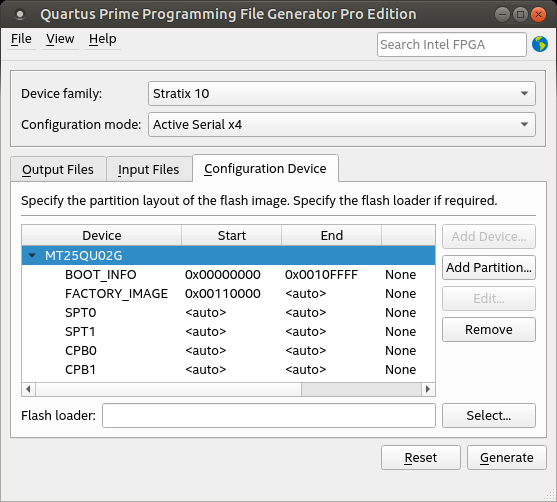Image resolution: width=557 pixels, height=502 pixels.
Task: Click Generate to create programming file
Action: click(507, 458)
